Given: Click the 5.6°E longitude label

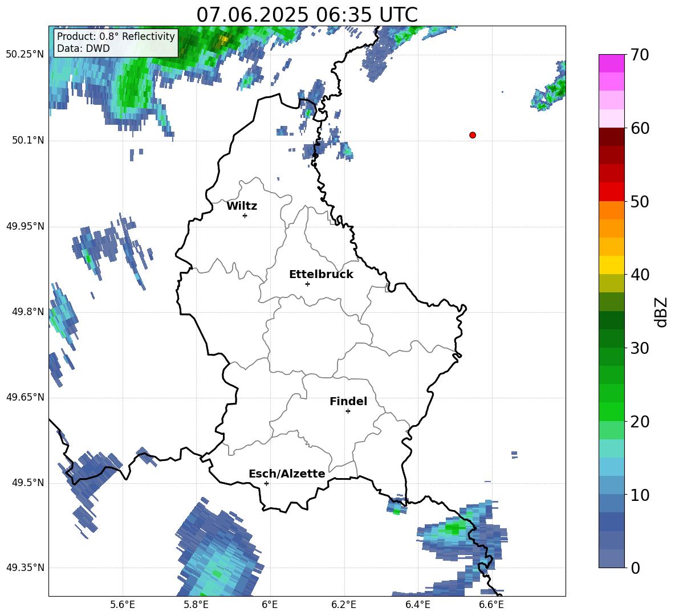Looking at the screenshot, I should tap(123, 605).
